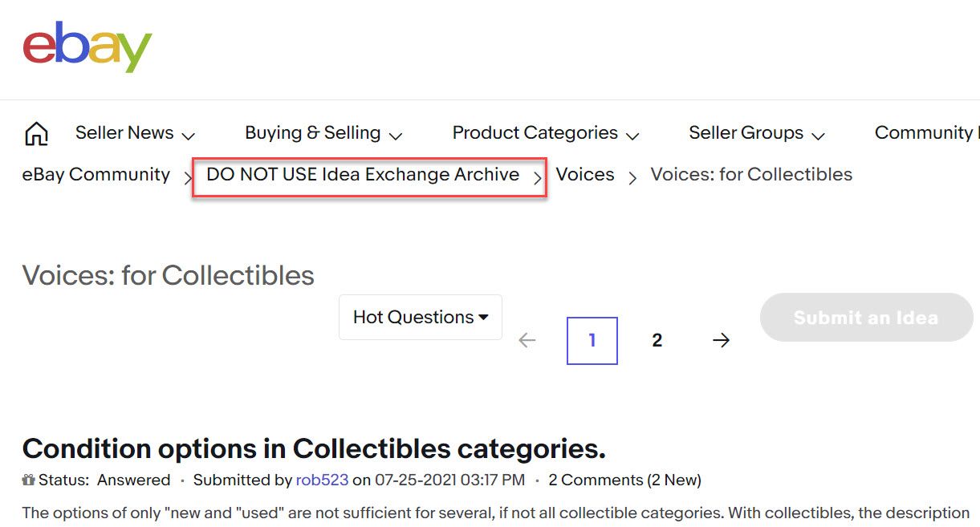This screenshot has width=980, height=527.
Task: Click the Submit an Idea button
Action: (865, 318)
